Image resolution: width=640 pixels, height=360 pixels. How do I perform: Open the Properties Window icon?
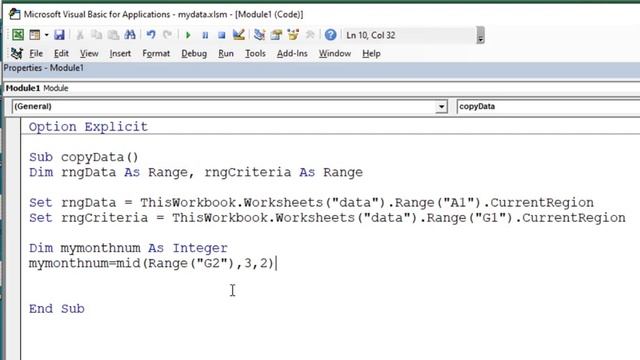[276, 35]
